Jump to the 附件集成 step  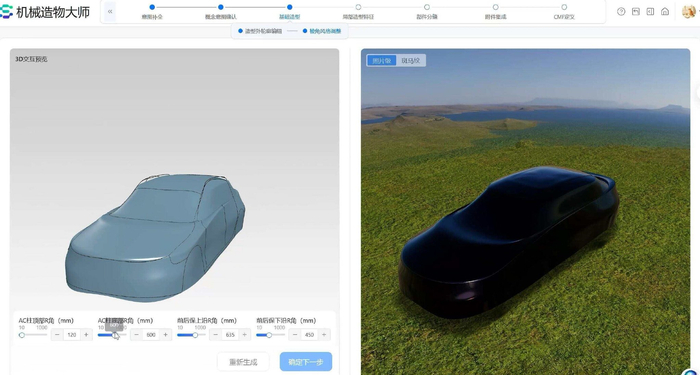[x=496, y=12]
